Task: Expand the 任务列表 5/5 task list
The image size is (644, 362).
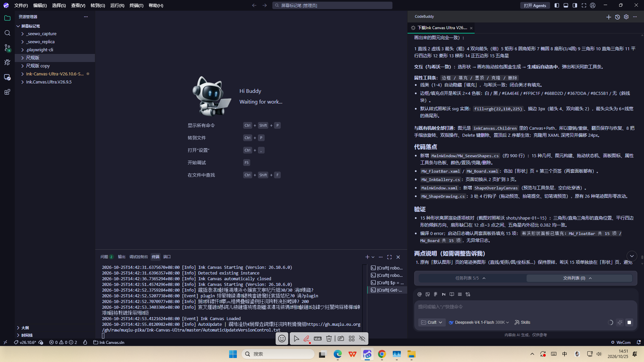Action: pyautogui.click(x=471, y=278)
